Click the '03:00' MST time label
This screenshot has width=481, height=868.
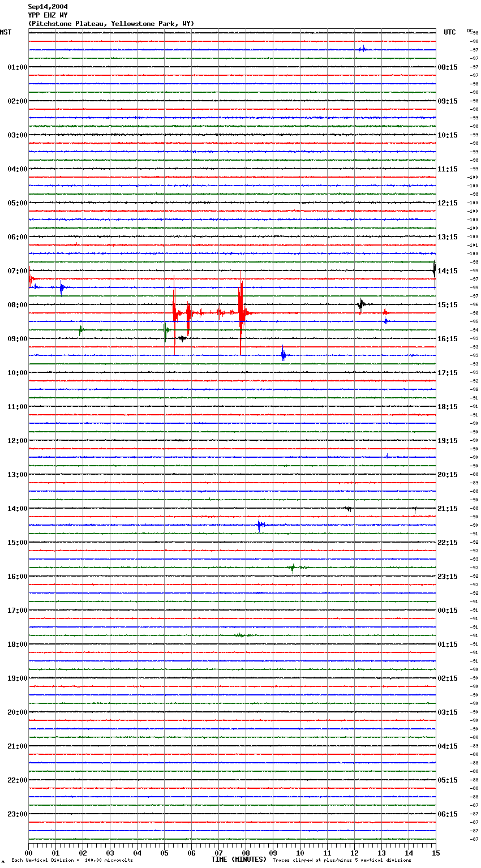[x=17, y=135]
